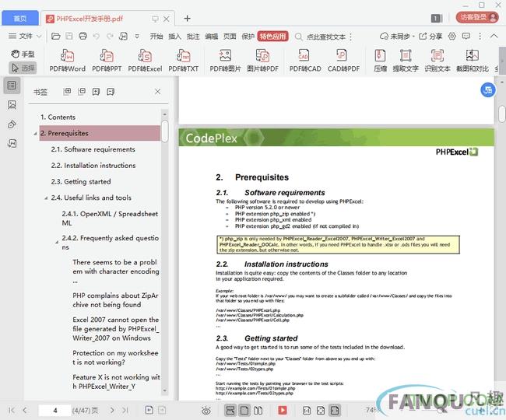Close the 书签 bookmarks panel

(157, 92)
